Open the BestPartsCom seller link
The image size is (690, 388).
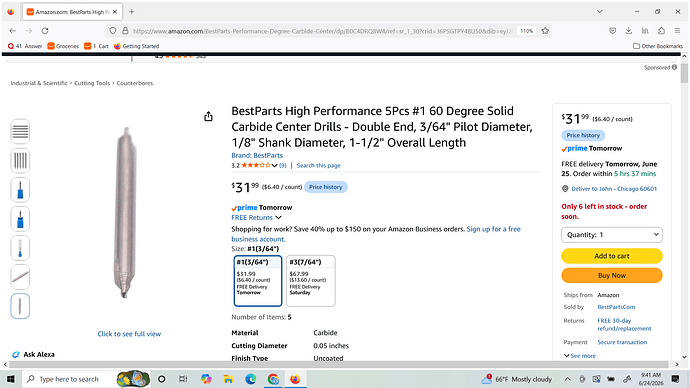point(616,307)
